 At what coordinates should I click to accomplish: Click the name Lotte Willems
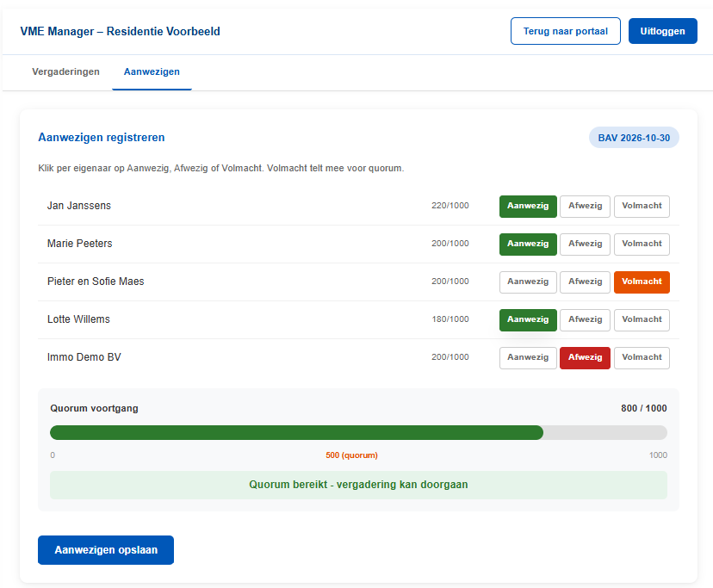(78, 319)
